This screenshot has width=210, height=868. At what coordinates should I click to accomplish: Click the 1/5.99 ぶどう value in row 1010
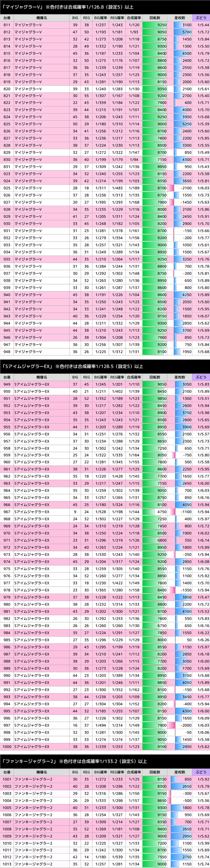203,843
